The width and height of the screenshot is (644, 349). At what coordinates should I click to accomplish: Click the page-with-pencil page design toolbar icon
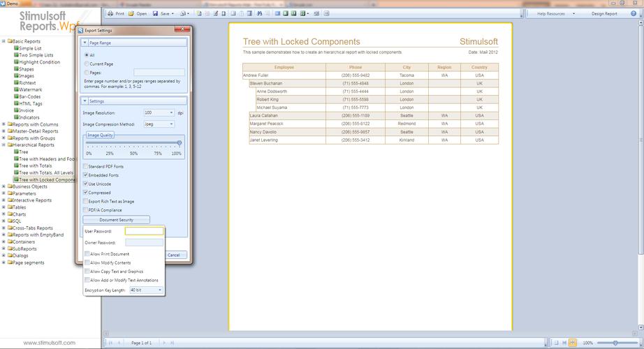tap(215, 13)
